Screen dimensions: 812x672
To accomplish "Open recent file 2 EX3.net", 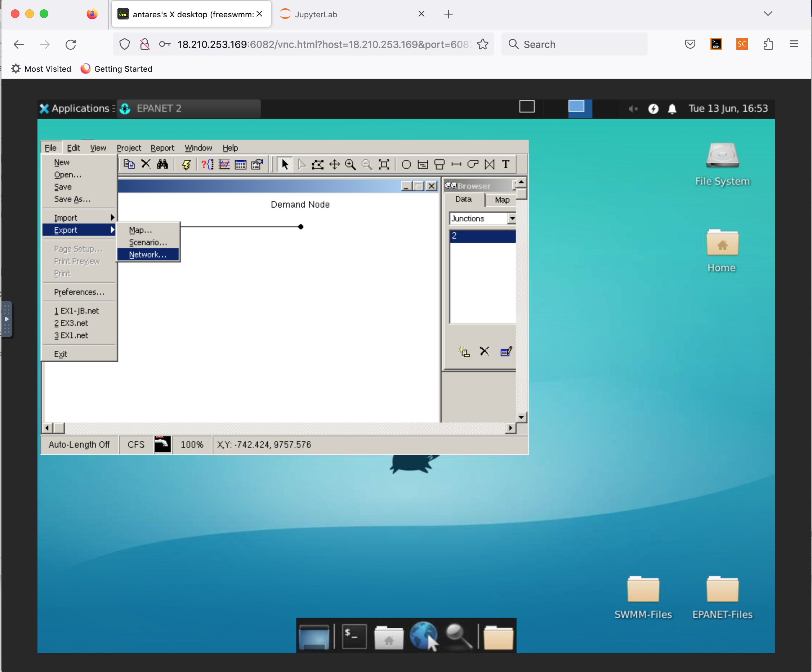I will 79,323.
